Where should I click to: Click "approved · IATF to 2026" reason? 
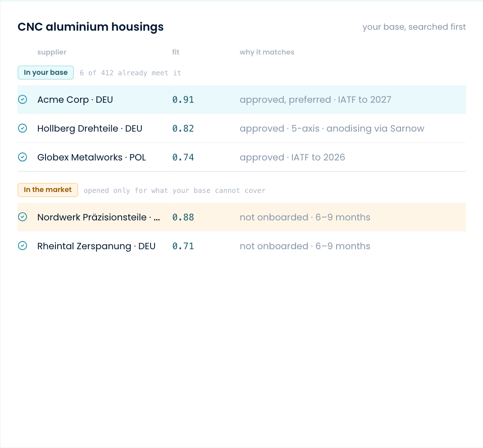coord(292,157)
